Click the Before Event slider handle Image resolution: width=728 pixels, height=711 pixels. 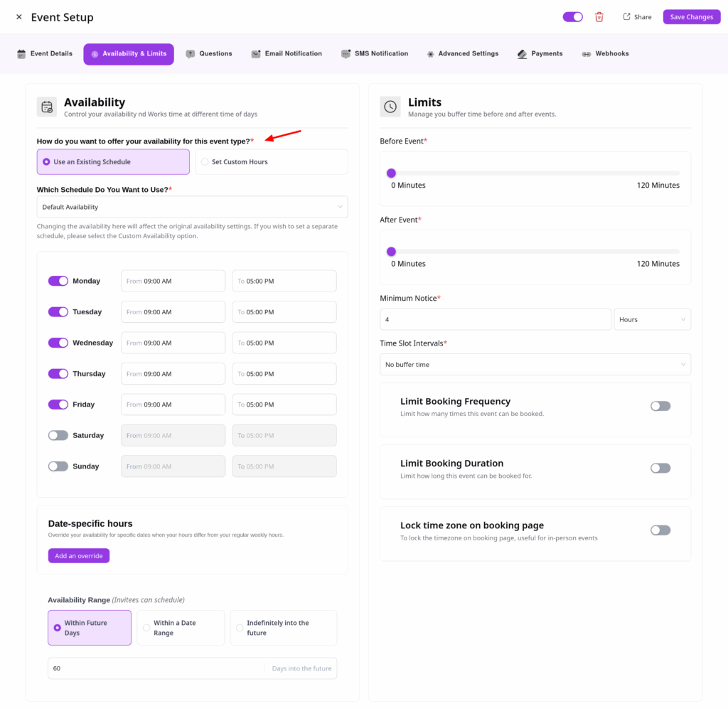click(x=391, y=173)
